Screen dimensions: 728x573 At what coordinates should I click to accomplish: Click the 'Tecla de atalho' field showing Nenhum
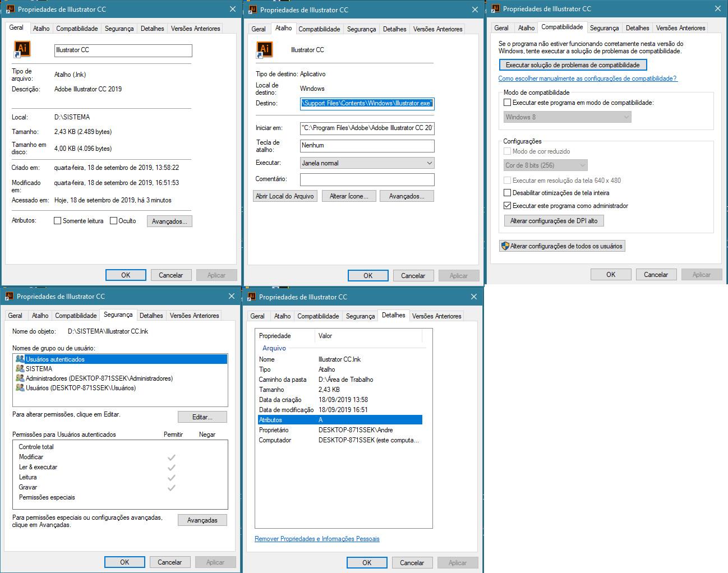point(367,146)
